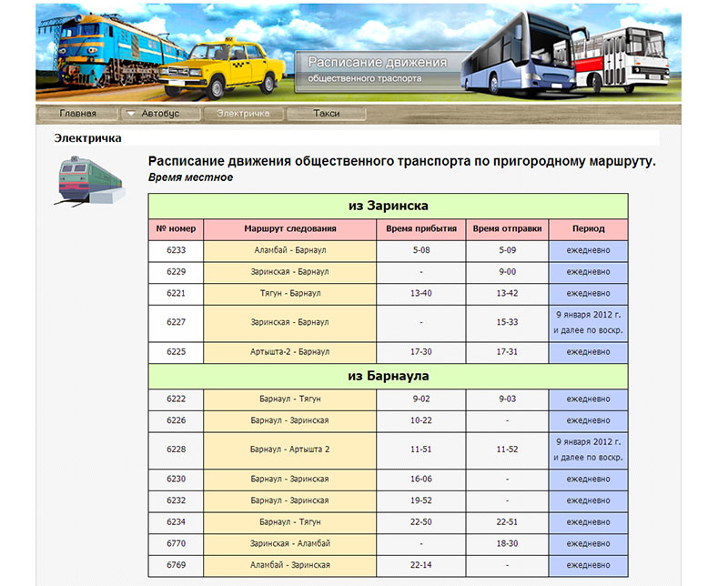Click departure time 5-09
Screen dimensions: 728x586
pyautogui.click(x=508, y=250)
